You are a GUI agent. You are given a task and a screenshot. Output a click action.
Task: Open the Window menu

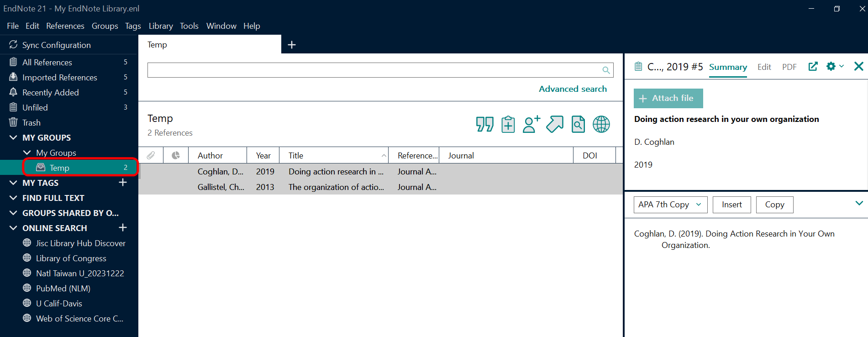point(221,26)
